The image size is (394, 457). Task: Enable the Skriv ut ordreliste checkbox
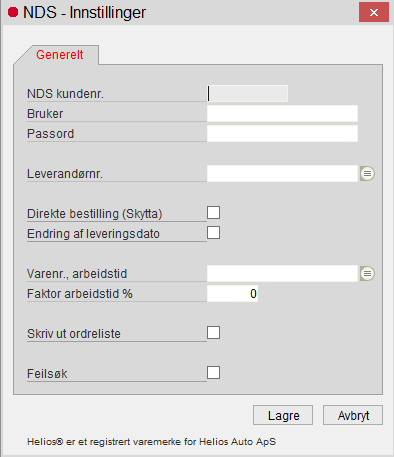pos(213,332)
